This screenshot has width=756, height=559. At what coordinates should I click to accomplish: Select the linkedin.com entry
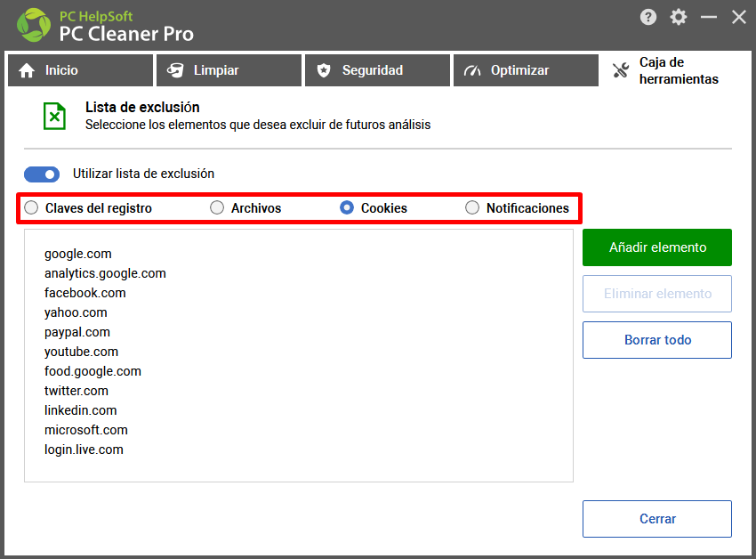[x=81, y=410]
